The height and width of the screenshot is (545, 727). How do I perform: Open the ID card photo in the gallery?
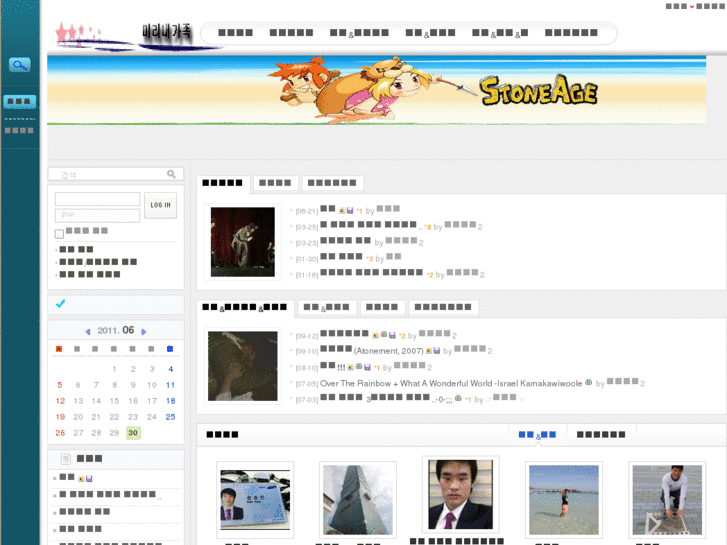pos(255,500)
